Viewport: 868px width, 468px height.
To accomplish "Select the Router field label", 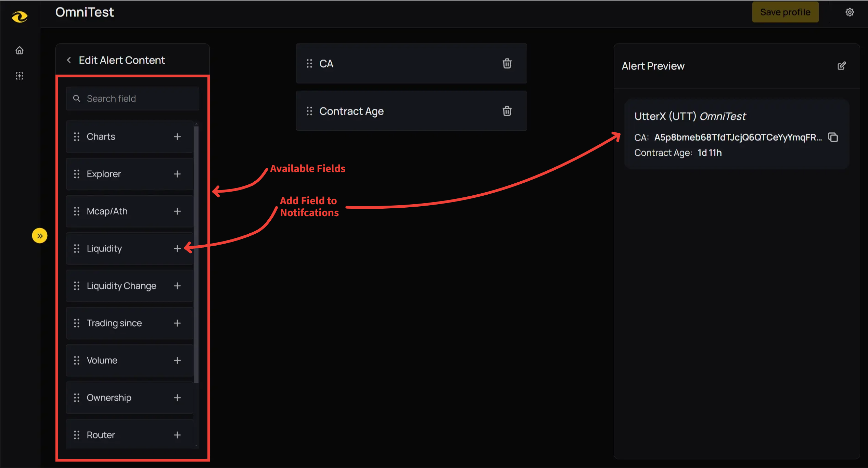I will pos(101,435).
